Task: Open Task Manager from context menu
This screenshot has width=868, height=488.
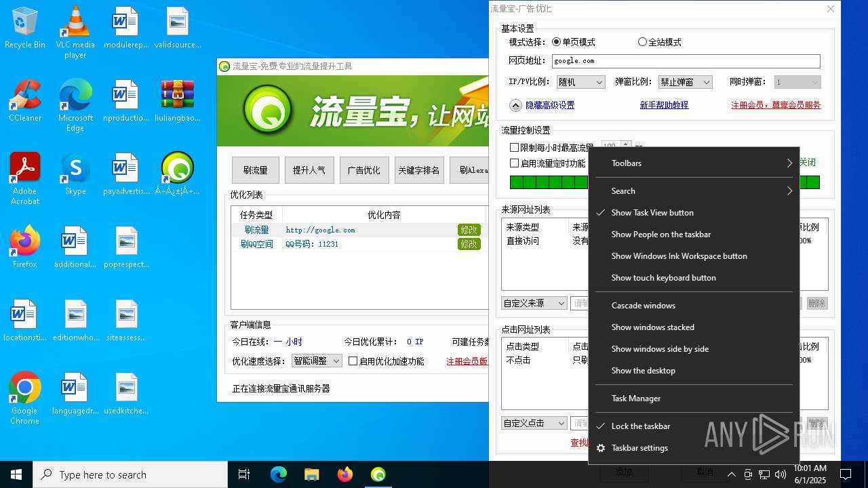Action: click(x=694, y=399)
